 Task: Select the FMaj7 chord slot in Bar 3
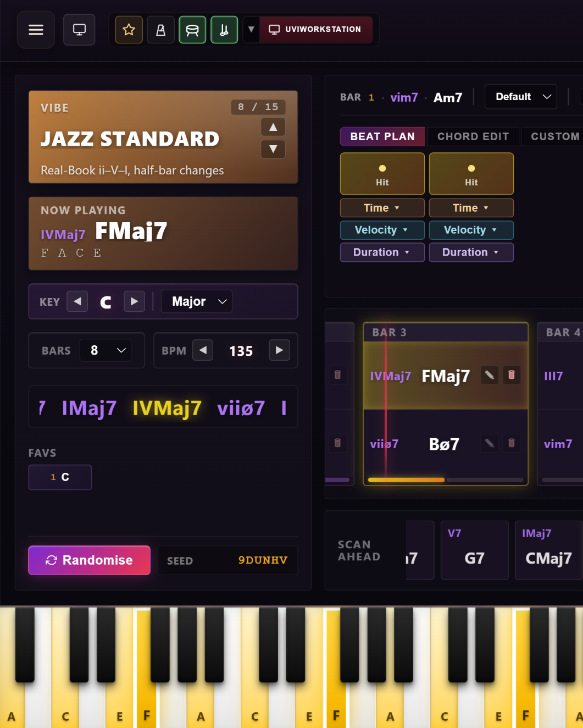click(x=446, y=376)
